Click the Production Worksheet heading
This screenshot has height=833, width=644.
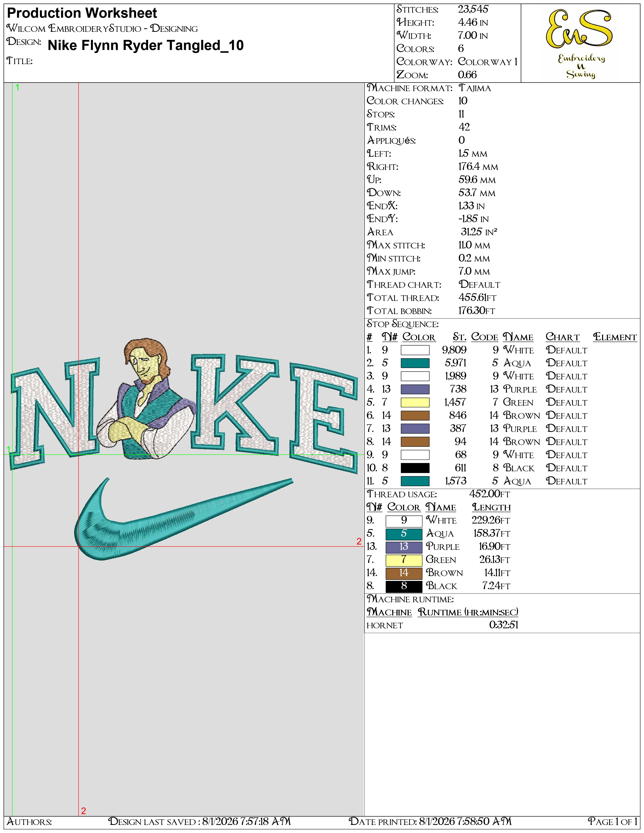[x=82, y=13]
